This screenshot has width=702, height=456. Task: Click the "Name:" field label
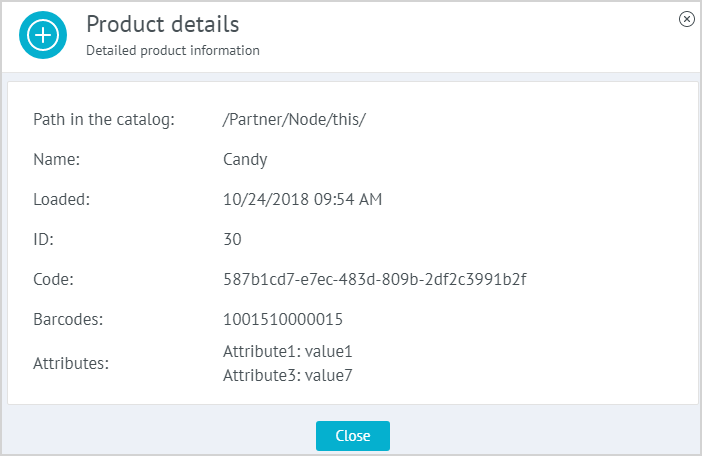[57, 159]
